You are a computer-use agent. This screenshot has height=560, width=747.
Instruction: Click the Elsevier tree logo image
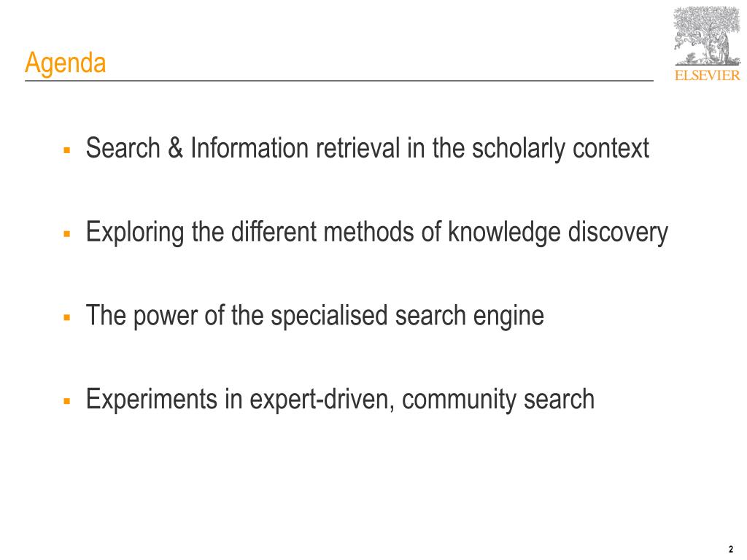pos(707,36)
